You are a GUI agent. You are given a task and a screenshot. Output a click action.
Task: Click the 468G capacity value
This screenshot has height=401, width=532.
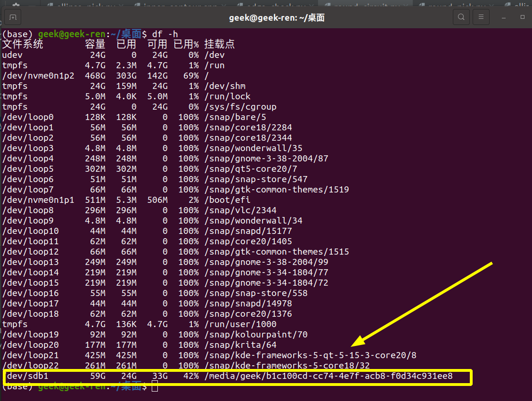pyautogui.click(x=95, y=76)
